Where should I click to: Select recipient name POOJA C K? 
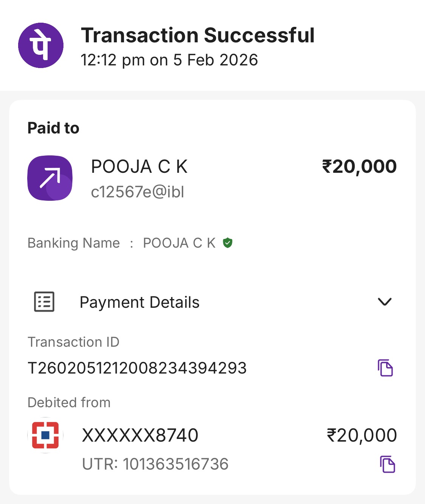click(x=139, y=167)
